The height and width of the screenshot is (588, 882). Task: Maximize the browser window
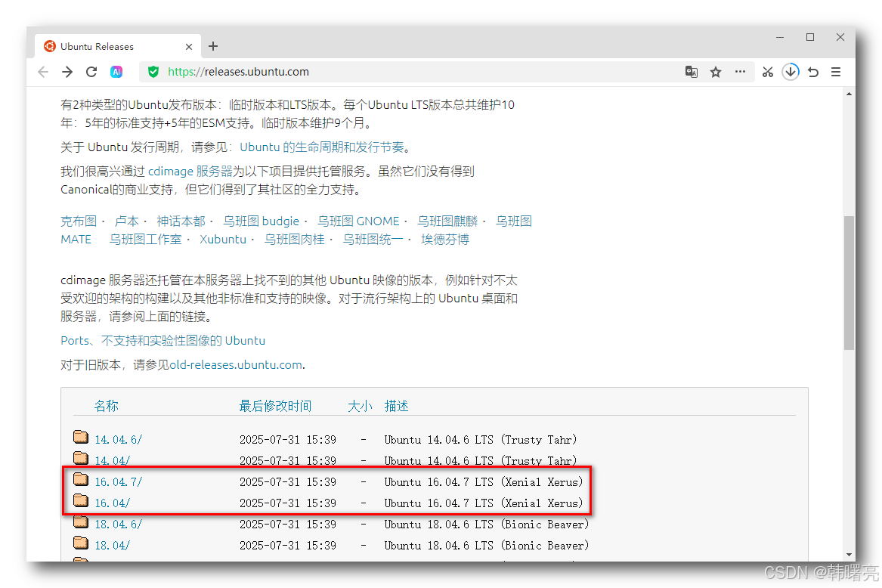810,37
